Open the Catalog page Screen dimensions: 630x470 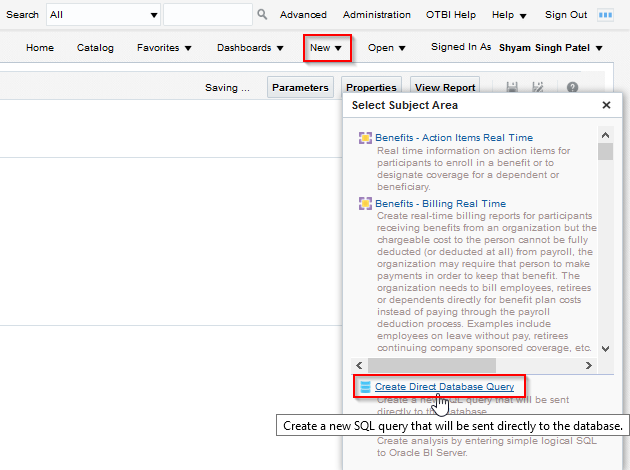(x=95, y=48)
